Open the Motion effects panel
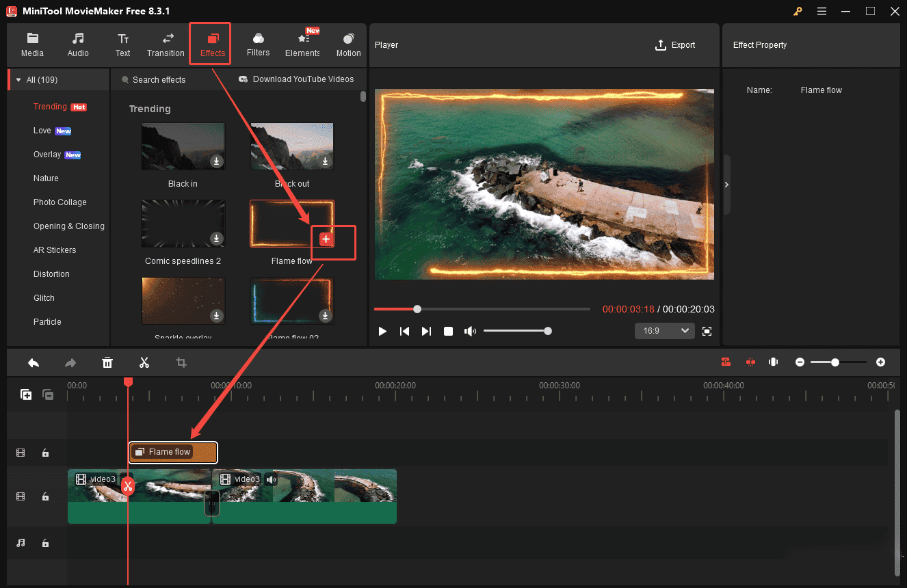This screenshot has height=588, width=907. click(348, 45)
